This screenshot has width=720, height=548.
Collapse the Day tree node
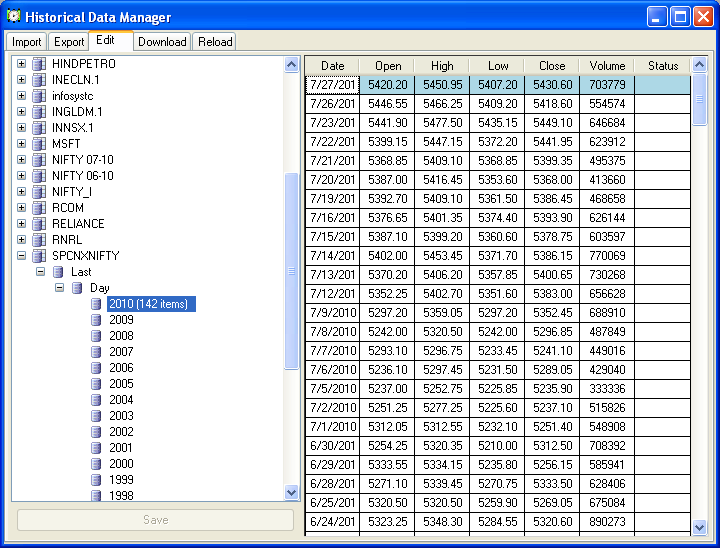[59, 288]
